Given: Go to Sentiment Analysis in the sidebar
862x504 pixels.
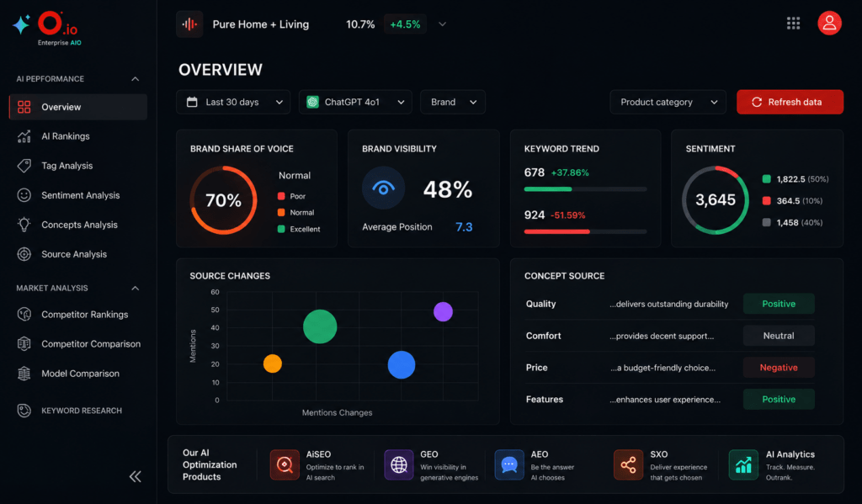Looking at the screenshot, I should tap(78, 195).
